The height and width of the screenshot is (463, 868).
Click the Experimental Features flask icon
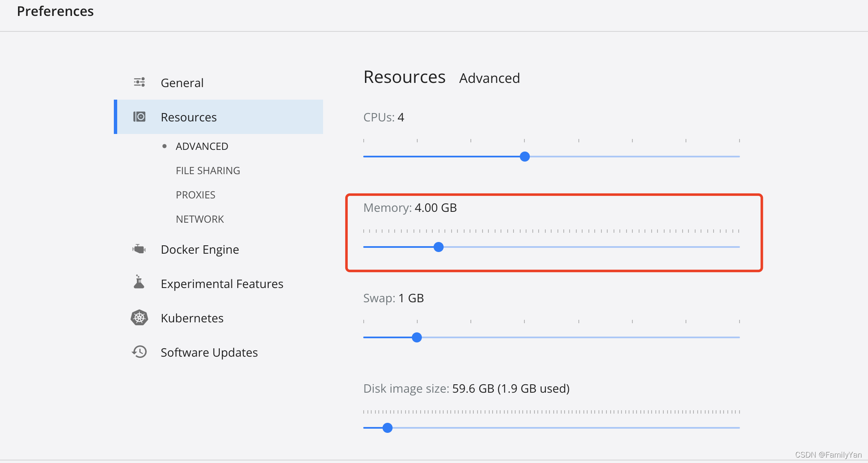coord(139,283)
